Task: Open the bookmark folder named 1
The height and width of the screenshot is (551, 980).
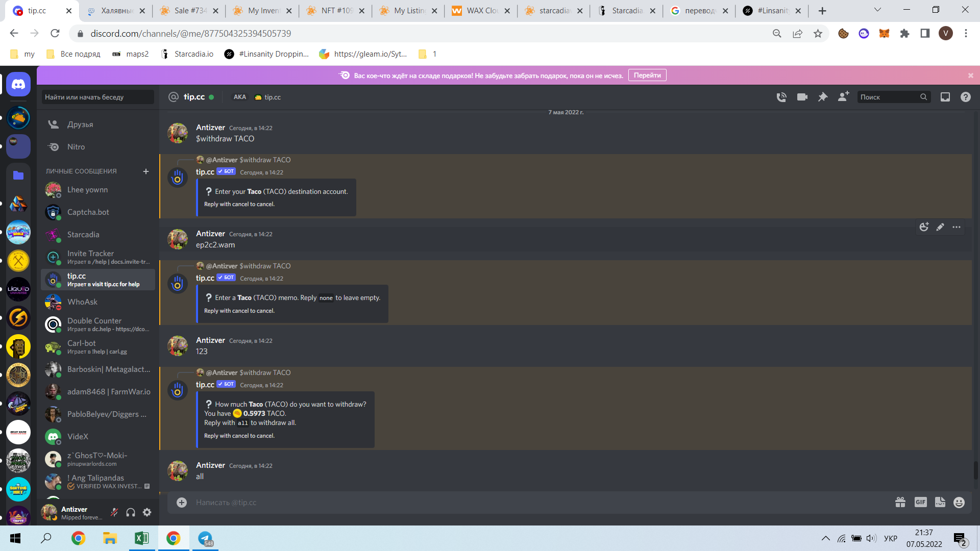Action: 427,54
